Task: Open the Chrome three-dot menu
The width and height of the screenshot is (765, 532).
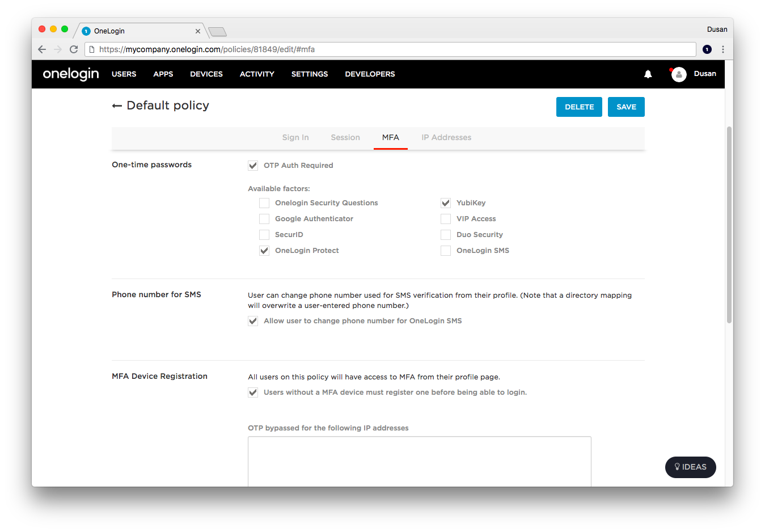Action: 722,49
